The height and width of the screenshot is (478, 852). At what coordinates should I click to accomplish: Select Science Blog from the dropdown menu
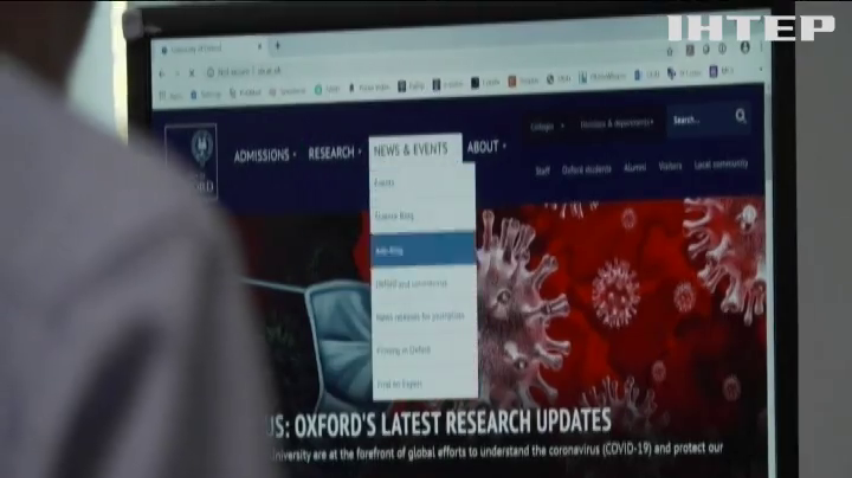tap(423, 216)
